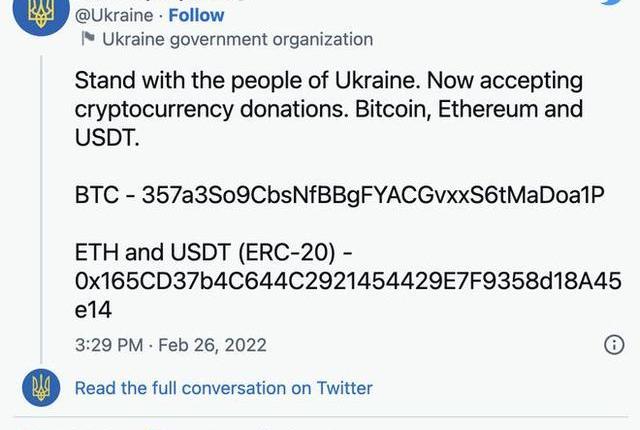Follow the @Ukraine account

click(x=198, y=15)
